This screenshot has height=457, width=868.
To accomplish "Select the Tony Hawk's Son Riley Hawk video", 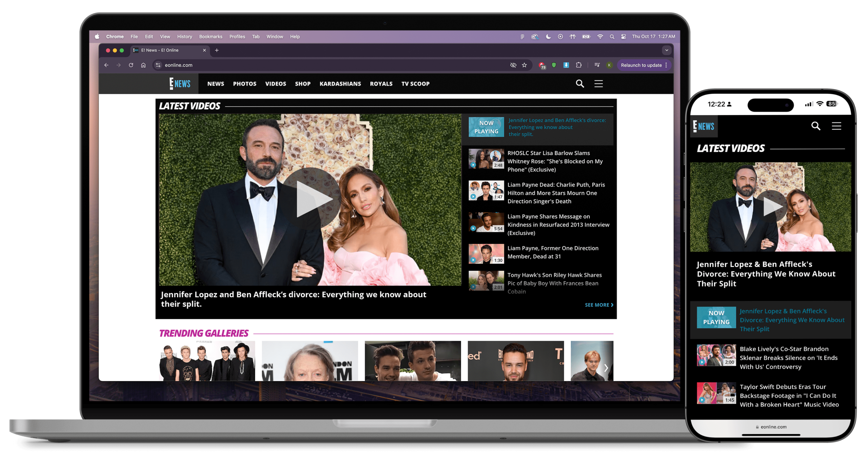I will click(540, 283).
